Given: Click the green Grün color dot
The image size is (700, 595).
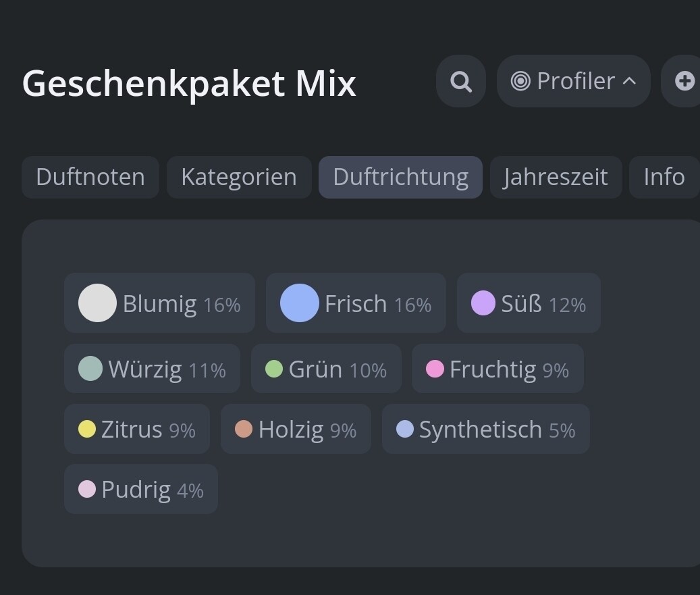Looking at the screenshot, I should (x=274, y=369).
